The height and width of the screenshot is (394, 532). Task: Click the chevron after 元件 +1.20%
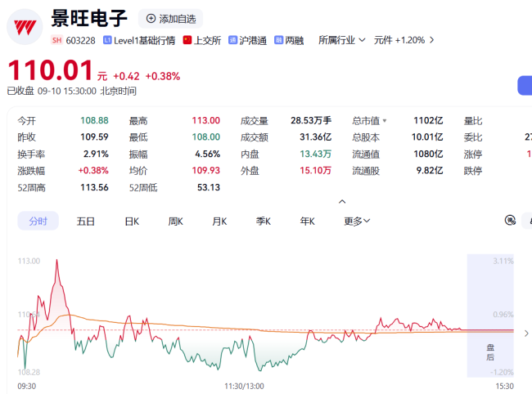431,40
